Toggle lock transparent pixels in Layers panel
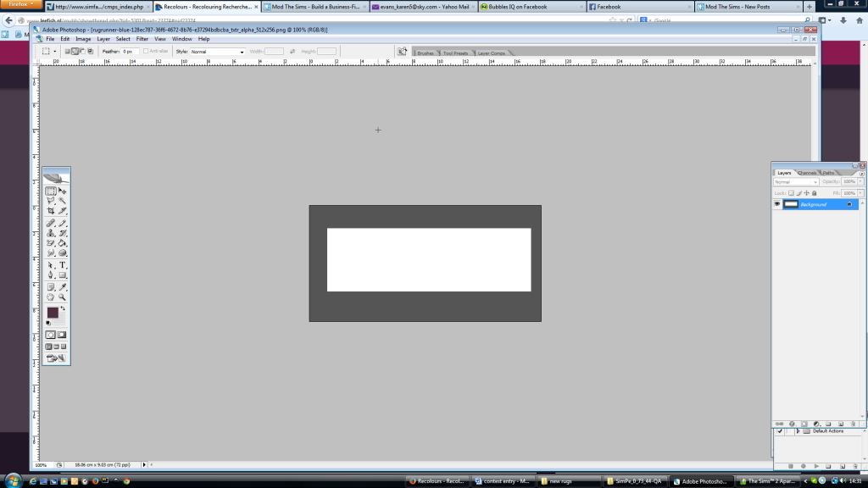This screenshot has height=488, width=868. coord(790,193)
